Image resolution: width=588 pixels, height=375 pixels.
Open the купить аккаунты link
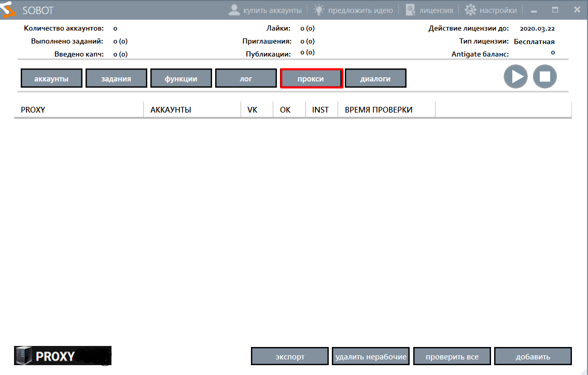tap(265, 10)
